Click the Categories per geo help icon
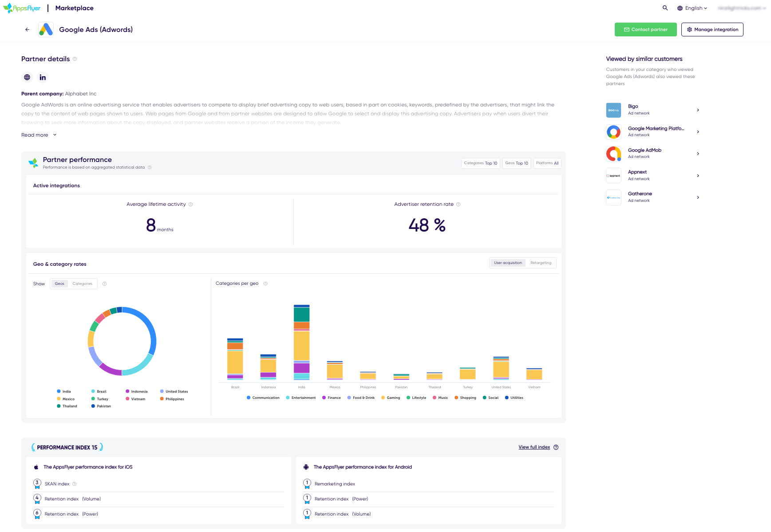The image size is (771, 532). coord(265,284)
